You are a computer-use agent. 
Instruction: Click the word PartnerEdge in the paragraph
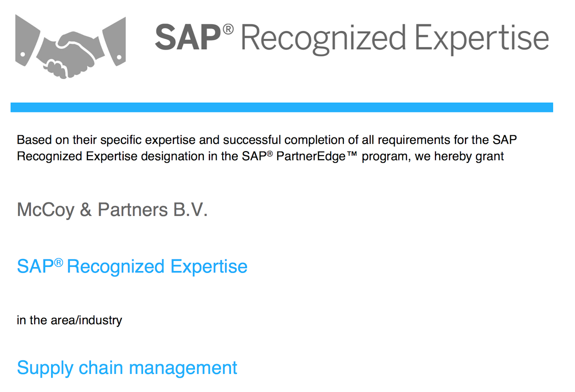[x=311, y=156]
